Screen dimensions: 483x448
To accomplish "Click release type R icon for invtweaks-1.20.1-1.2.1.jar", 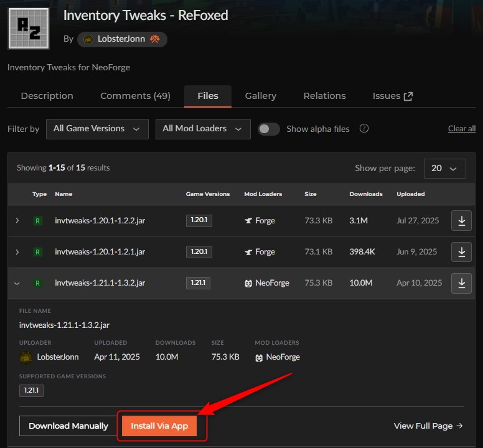I will [37, 252].
